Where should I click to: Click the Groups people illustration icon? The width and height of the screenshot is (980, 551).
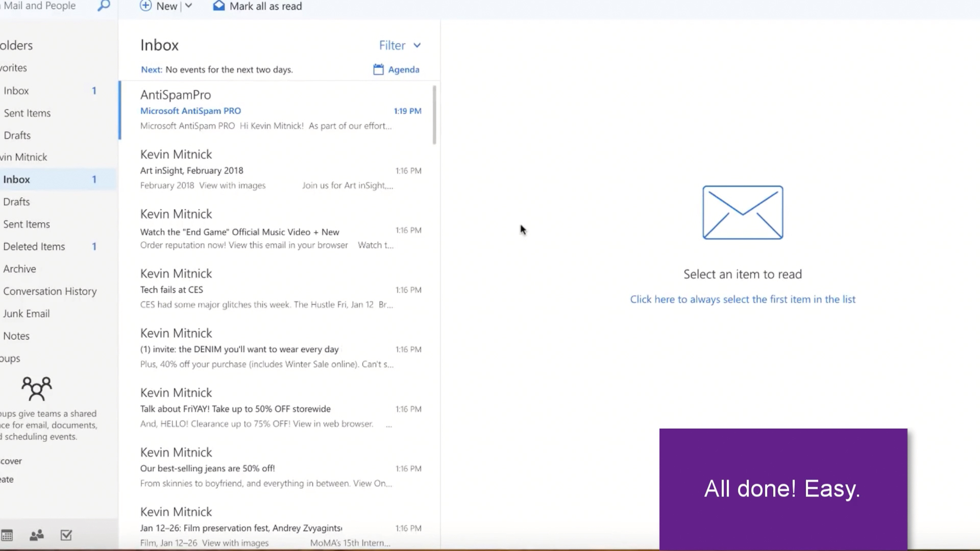click(36, 389)
